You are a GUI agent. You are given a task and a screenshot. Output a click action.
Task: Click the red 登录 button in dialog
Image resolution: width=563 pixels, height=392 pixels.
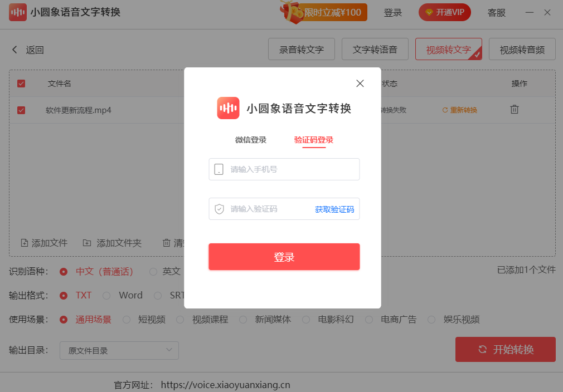coord(284,257)
